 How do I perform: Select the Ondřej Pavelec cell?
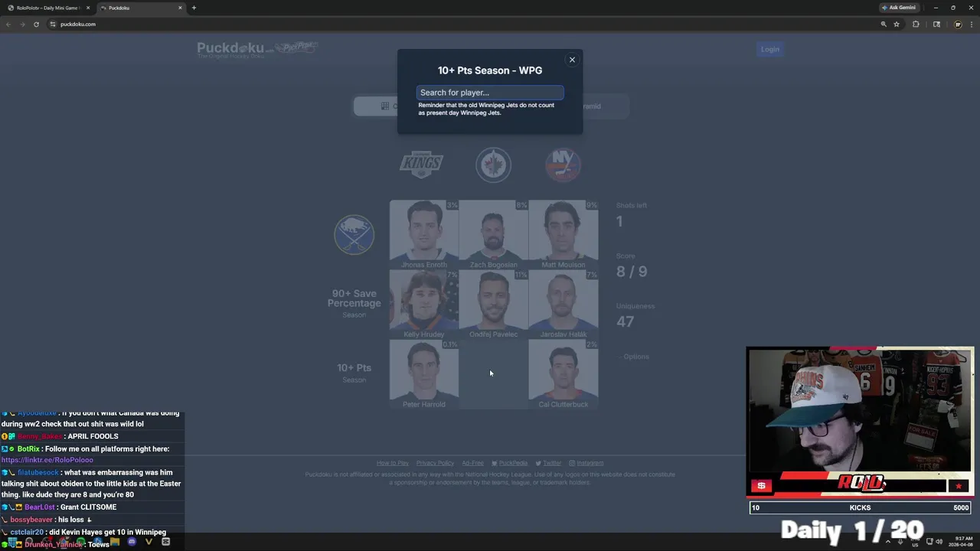coord(494,304)
